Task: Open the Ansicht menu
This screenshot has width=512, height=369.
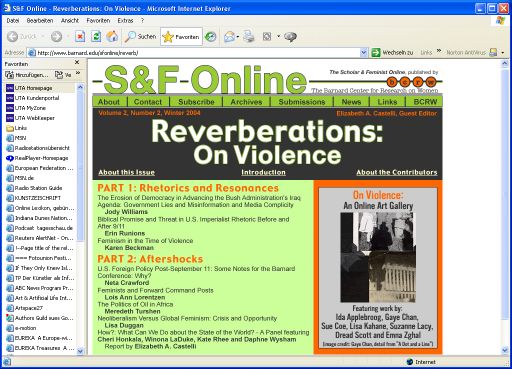Action: click(x=70, y=20)
